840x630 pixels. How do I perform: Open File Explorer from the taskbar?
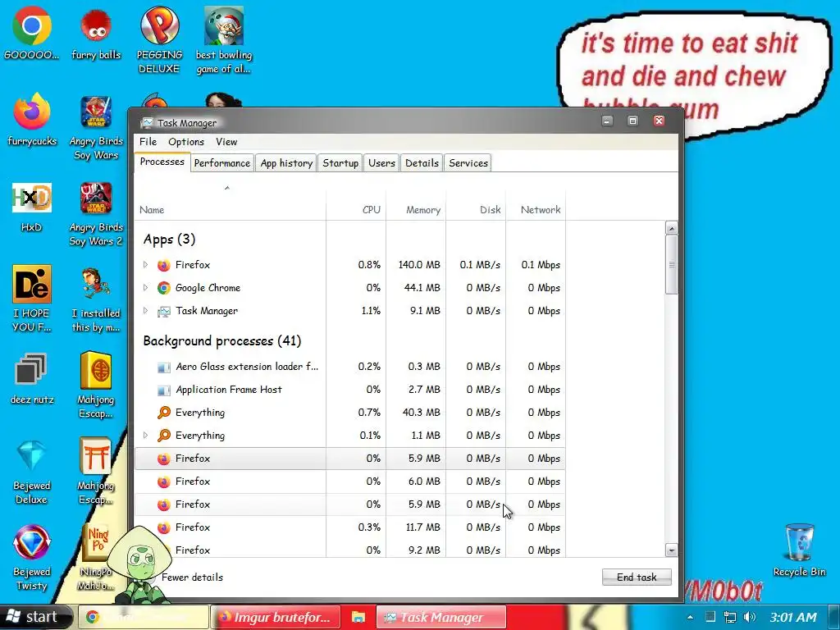point(358,617)
